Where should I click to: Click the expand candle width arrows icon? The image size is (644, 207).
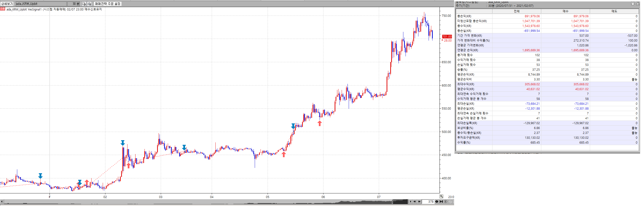(437, 202)
